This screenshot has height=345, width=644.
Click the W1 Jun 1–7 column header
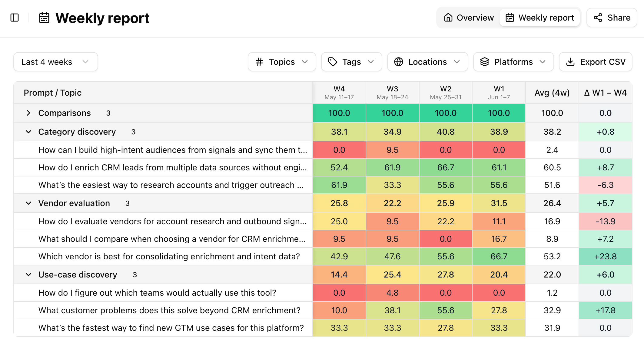coord(499,93)
